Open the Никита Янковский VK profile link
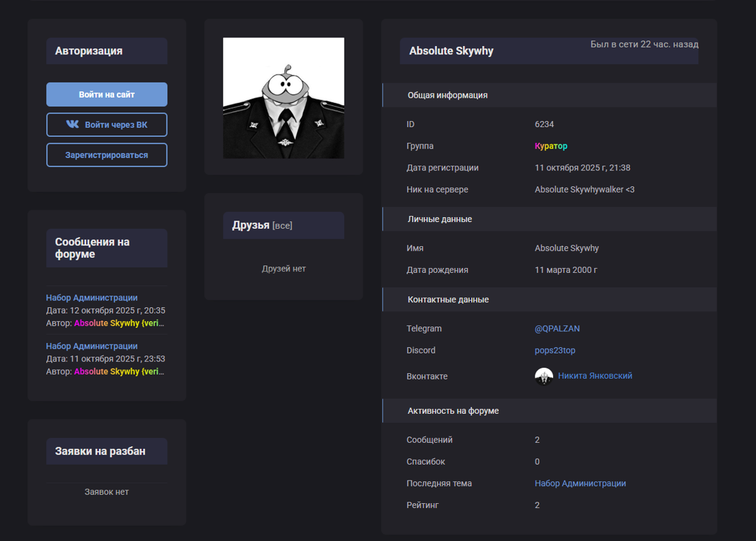The image size is (756, 541). [594, 376]
